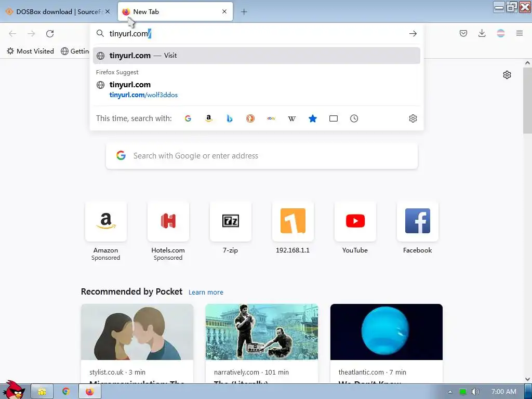Open search settings gear in dropdown
Screen dimensions: 532x399
click(x=413, y=118)
